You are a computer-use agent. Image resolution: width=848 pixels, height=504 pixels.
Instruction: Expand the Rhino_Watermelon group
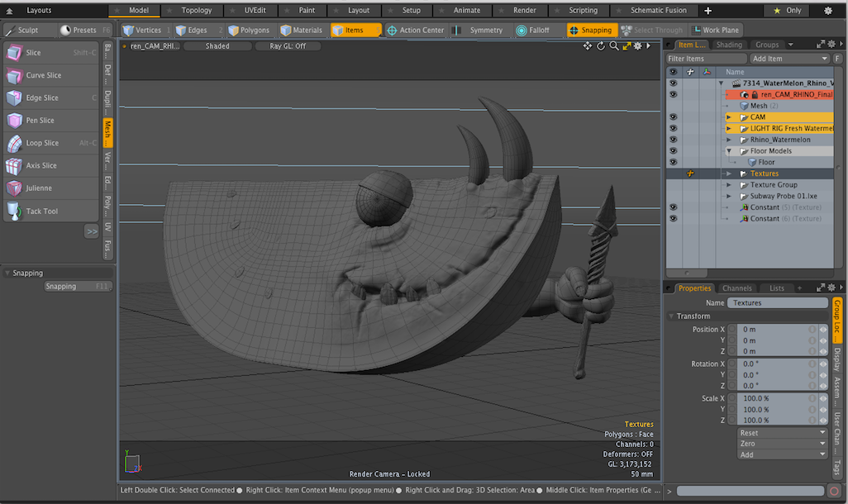728,140
